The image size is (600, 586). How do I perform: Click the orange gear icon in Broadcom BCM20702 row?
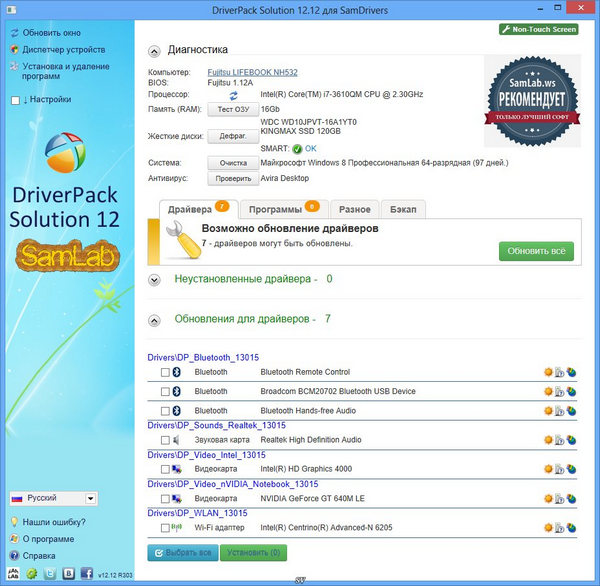point(548,391)
